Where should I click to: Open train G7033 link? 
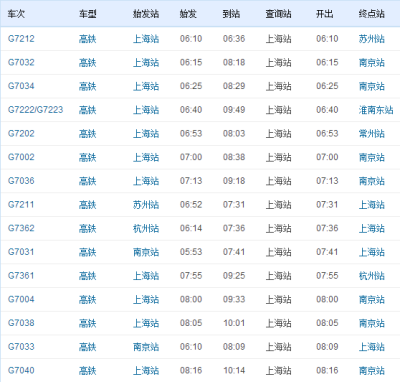pyautogui.click(x=21, y=347)
